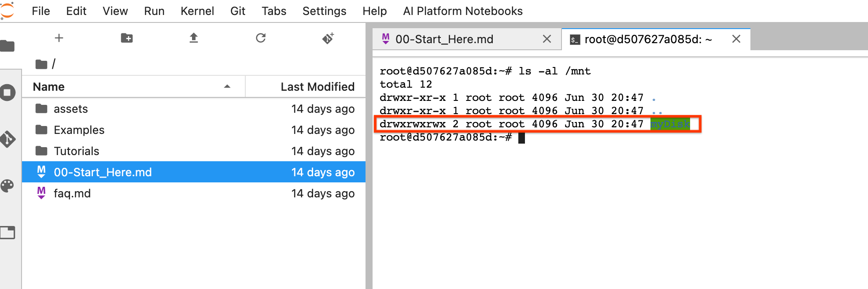Open the Commands palette sidebar icon

pos(7,186)
